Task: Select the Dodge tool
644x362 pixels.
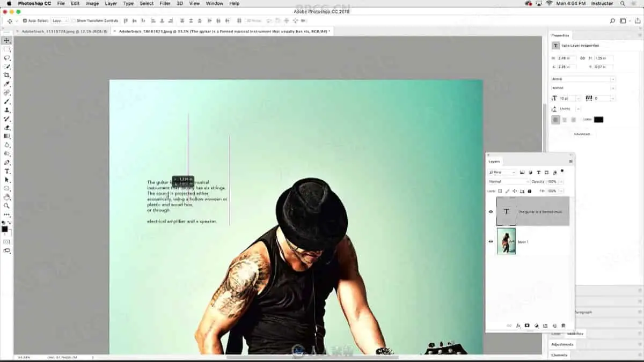Action: (x=7, y=153)
